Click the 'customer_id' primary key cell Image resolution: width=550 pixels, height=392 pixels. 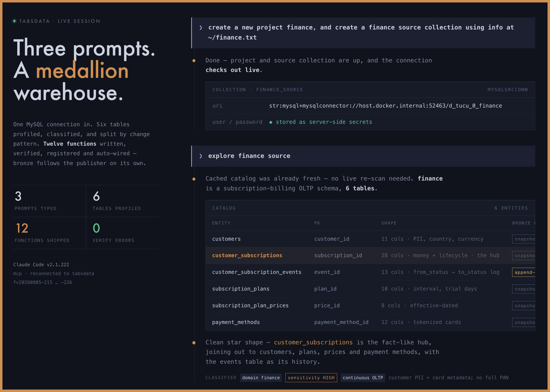pos(332,239)
